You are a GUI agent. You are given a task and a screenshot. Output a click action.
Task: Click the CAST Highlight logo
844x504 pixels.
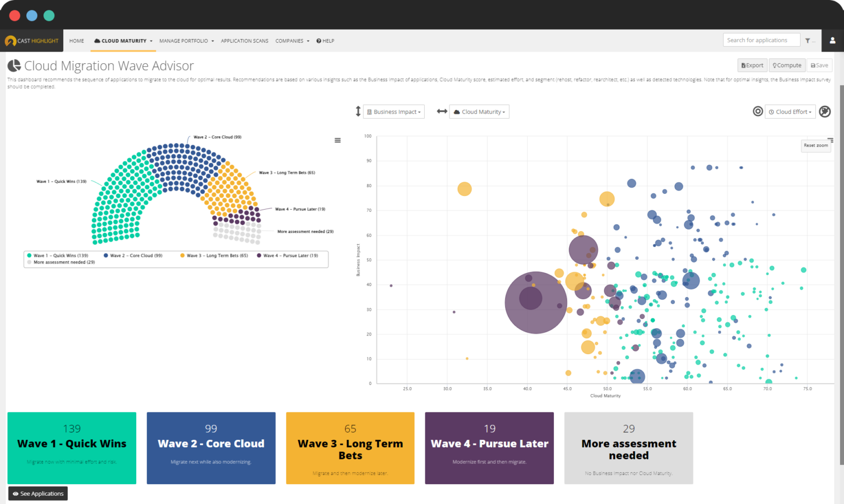(x=32, y=41)
